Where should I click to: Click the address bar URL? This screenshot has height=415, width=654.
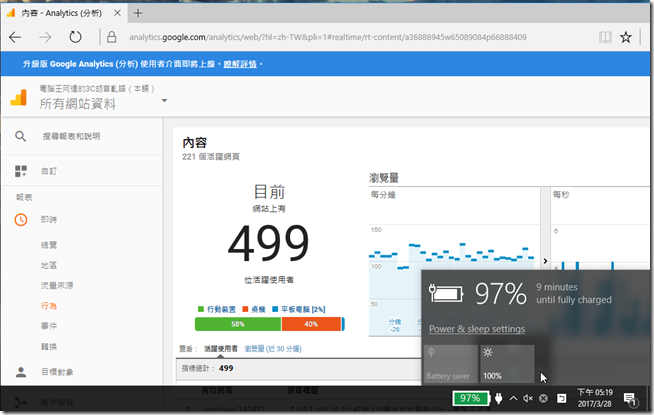(327, 37)
